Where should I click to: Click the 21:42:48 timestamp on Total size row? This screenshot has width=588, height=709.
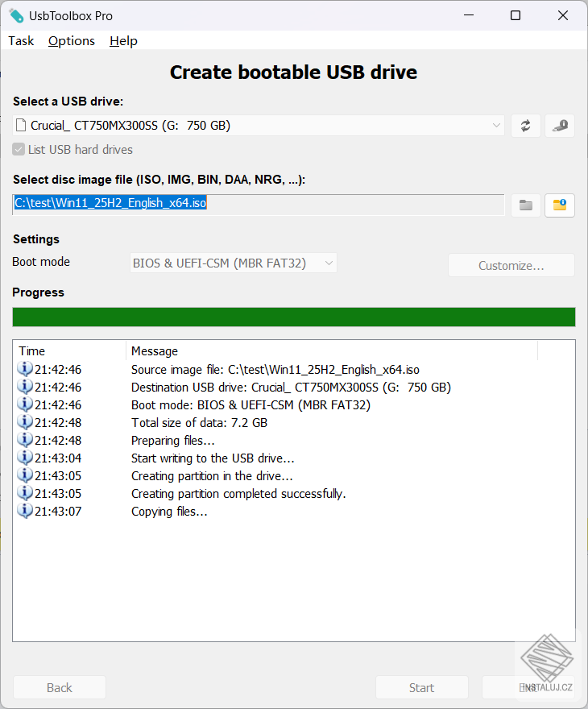(58, 423)
